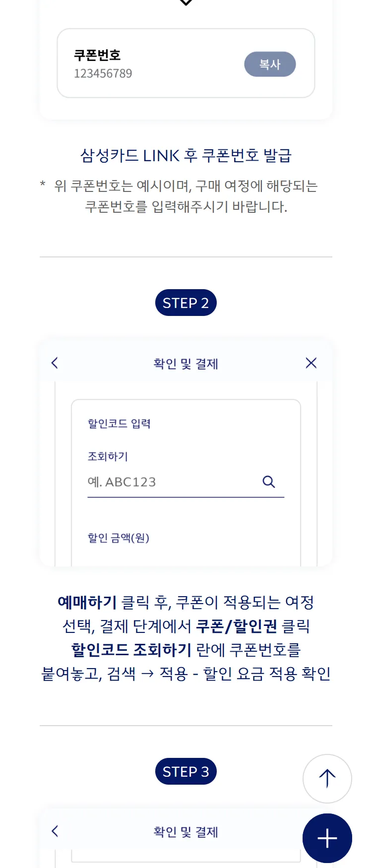This screenshot has height=868, width=372.
Task: Click the 할인코드 입력 label
Action: click(x=119, y=424)
